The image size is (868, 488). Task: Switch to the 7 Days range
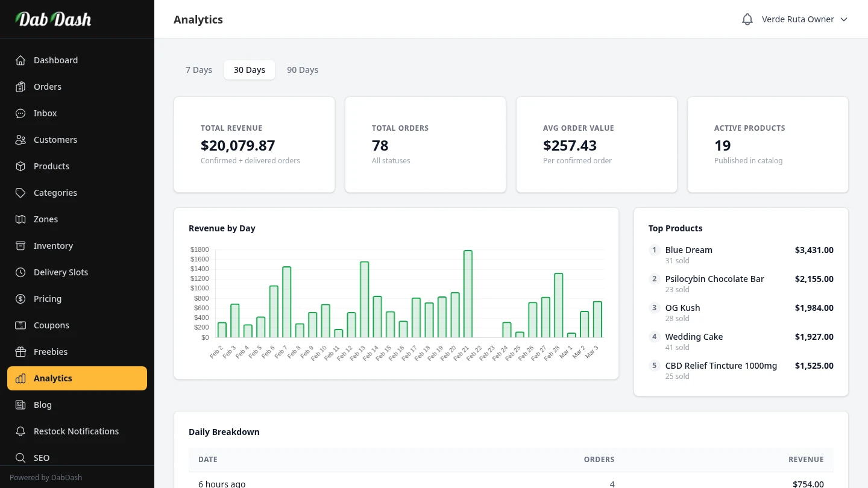point(199,70)
